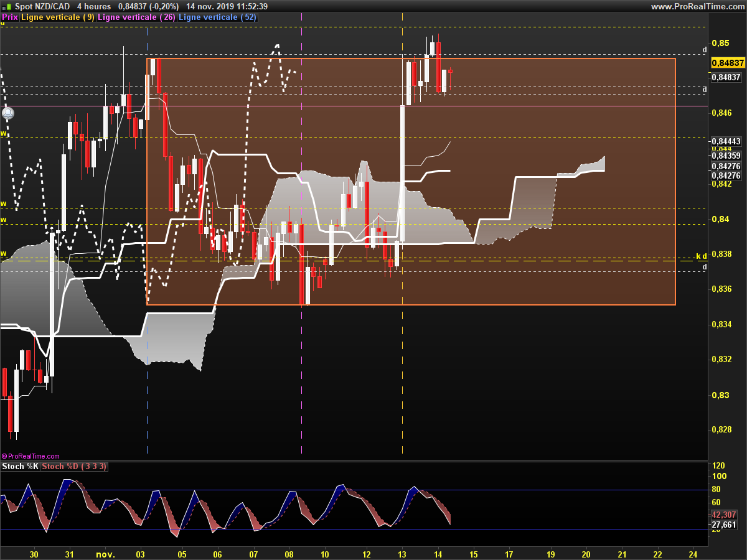The height and width of the screenshot is (560, 747).
Task: Click the 0,84359 price label
Action: point(727,156)
